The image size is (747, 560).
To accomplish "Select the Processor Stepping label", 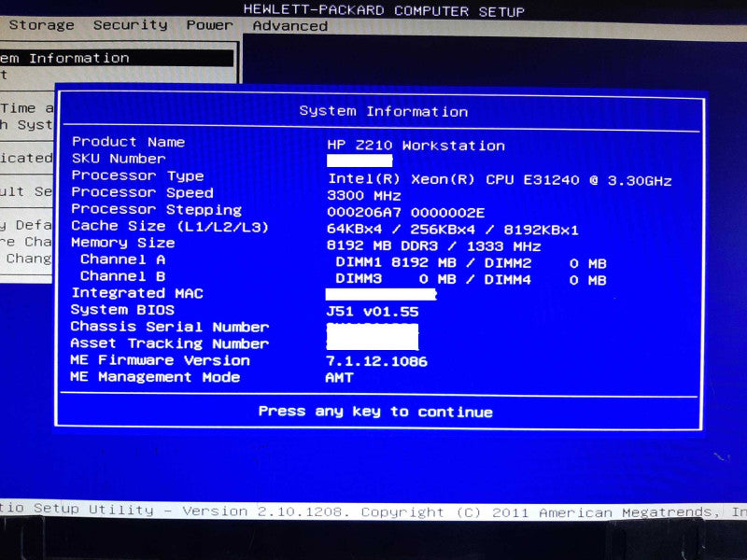I will [157, 209].
